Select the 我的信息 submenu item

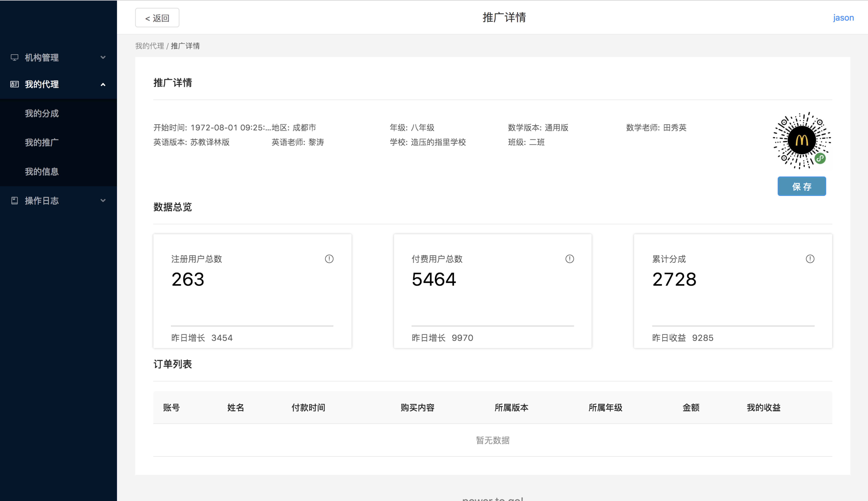pyautogui.click(x=42, y=172)
